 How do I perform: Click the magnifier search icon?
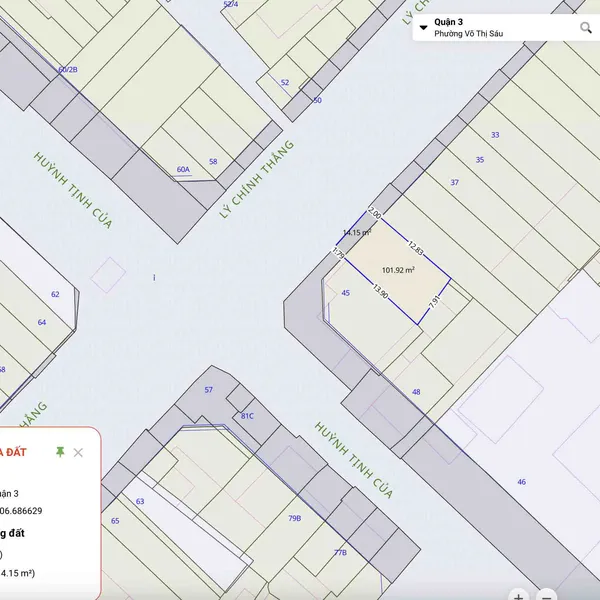click(x=586, y=28)
